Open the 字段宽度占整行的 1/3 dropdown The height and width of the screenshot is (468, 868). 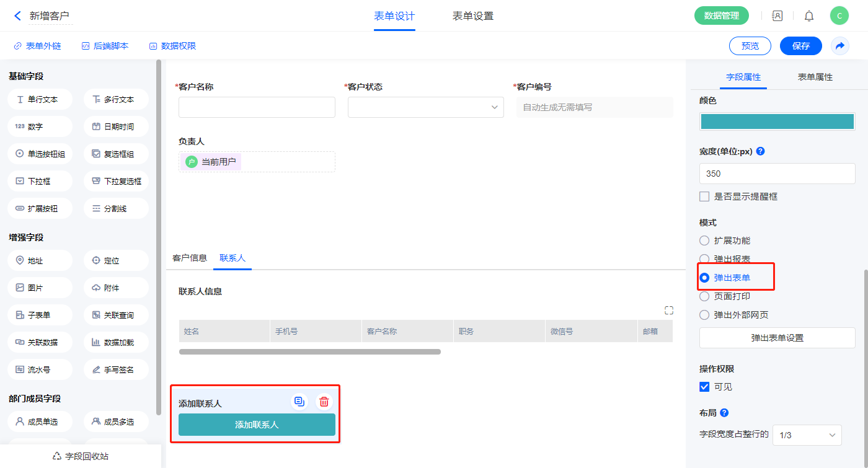coord(807,435)
